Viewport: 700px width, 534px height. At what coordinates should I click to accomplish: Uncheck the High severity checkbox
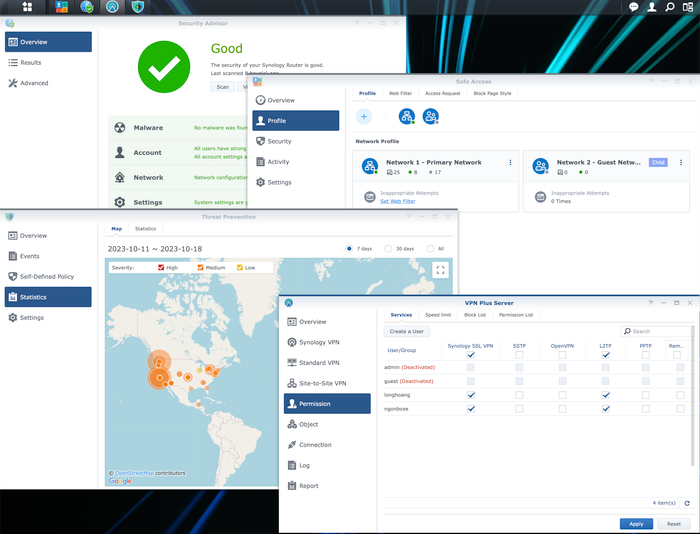coord(162,268)
